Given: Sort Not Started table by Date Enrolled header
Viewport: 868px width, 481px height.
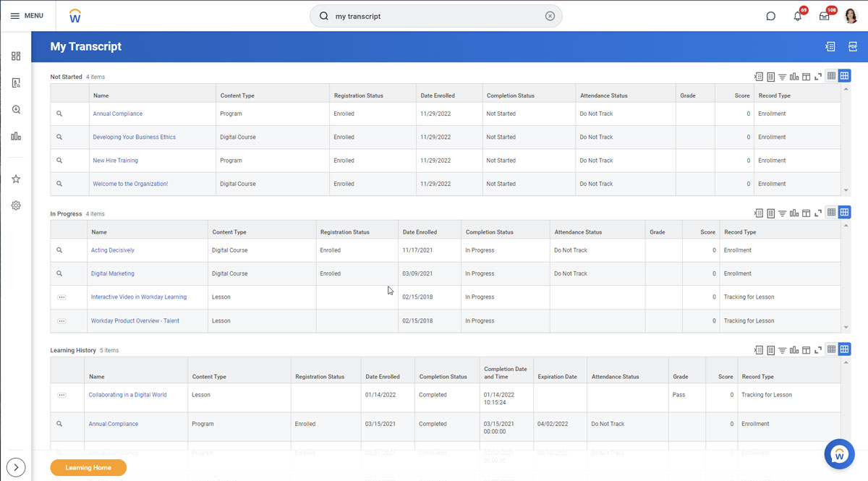Looking at the screenshot, I should 438,95.
